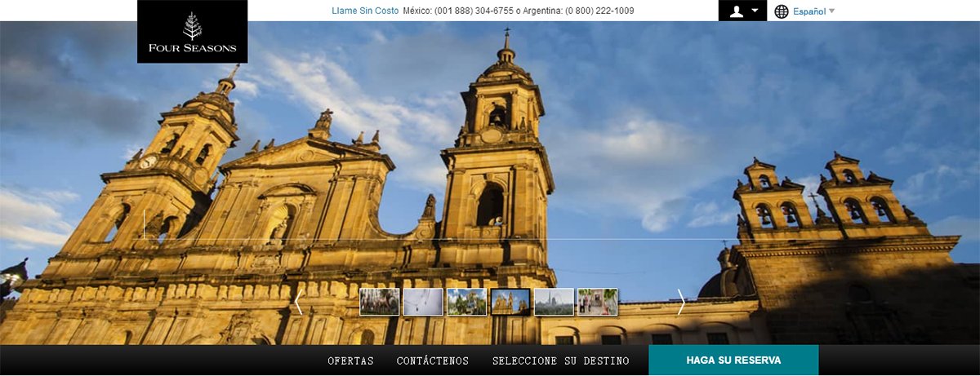The height and width of the screenshot is (376, 980).
Task: Open the Ofertas menu item
Action: (x=350, y=361)
